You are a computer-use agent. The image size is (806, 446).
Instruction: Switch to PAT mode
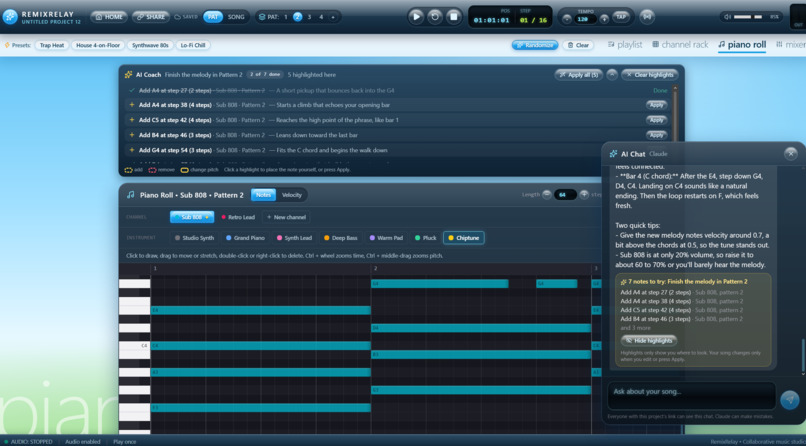[x=213, y=17]
